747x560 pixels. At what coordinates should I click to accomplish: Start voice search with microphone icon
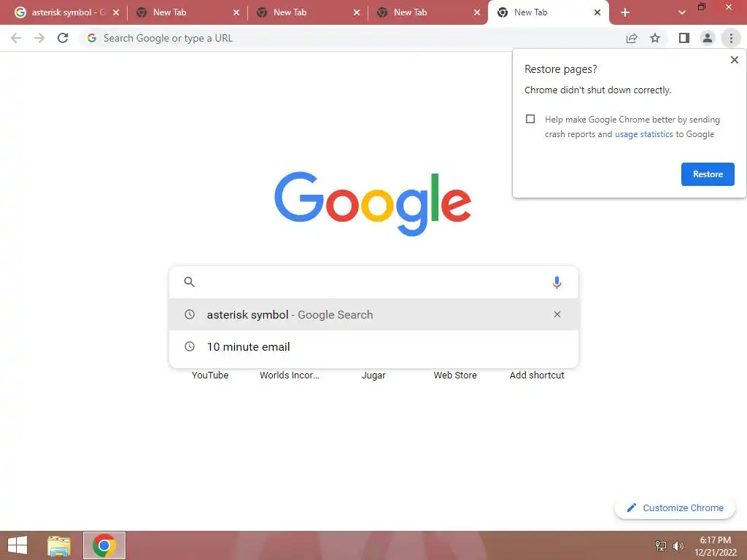coord(557,282)
